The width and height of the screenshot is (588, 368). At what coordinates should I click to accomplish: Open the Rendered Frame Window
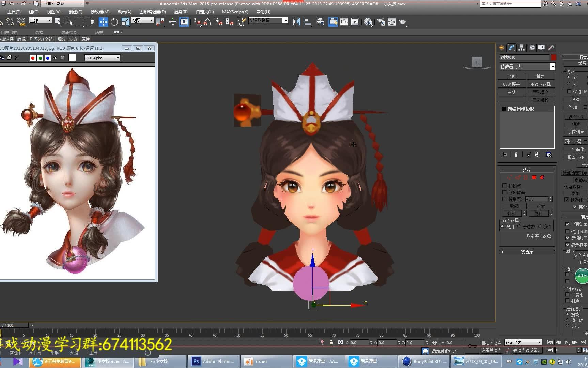392,22
